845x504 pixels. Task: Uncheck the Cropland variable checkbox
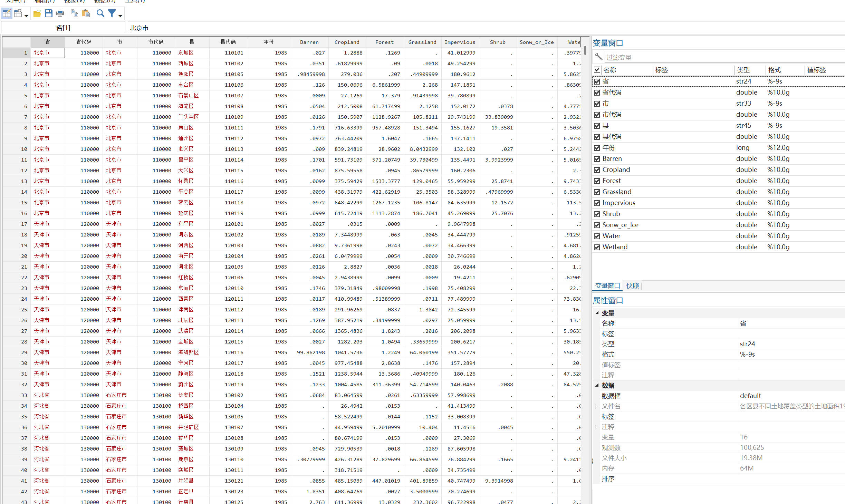597,170
